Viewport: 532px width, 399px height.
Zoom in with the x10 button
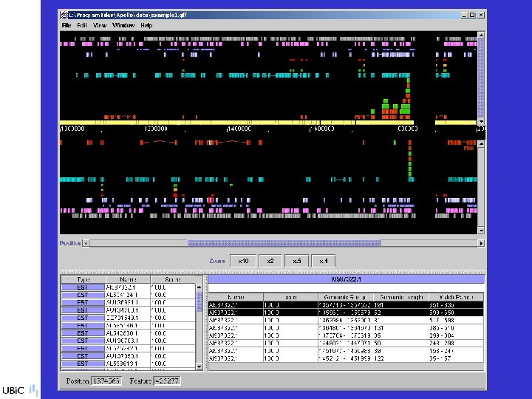click(243, 261)
